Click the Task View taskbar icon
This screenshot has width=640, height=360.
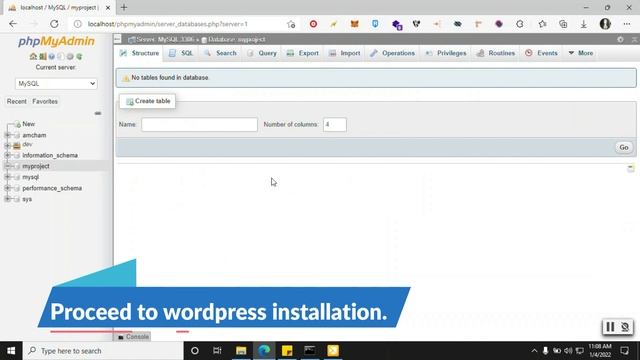217,351
